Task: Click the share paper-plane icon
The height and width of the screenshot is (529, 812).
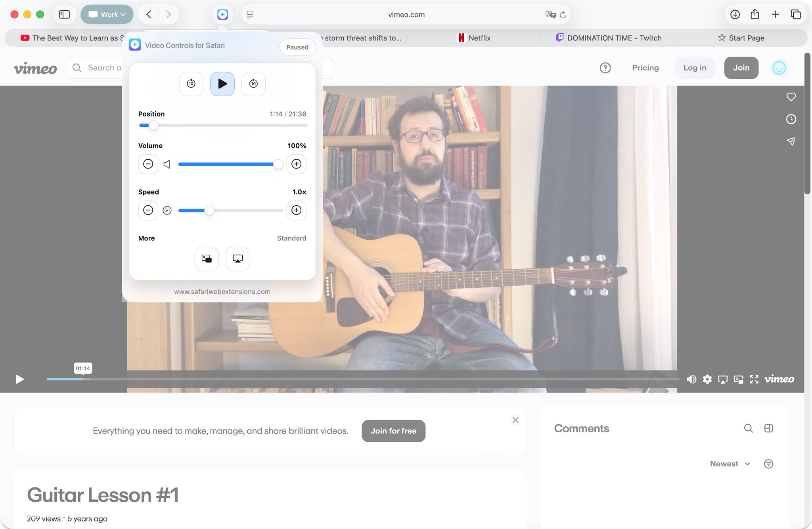Action: coord(791,141)
